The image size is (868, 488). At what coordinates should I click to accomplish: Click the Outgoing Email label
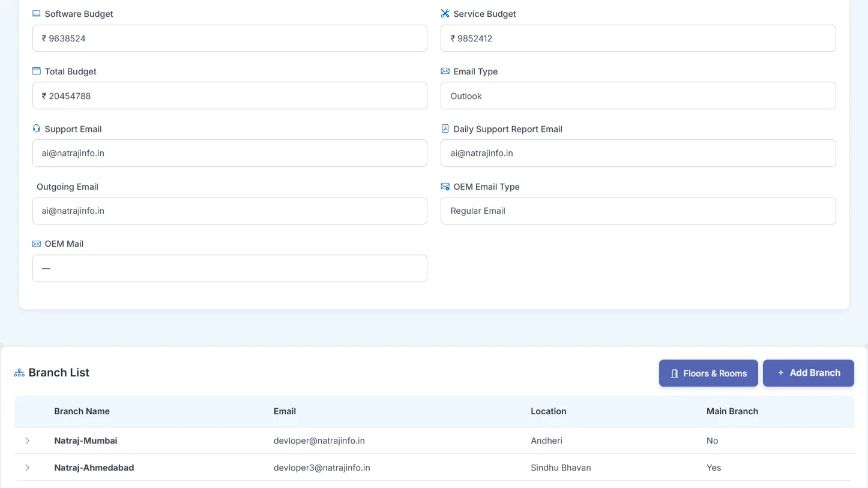click(x=67, y=187)
